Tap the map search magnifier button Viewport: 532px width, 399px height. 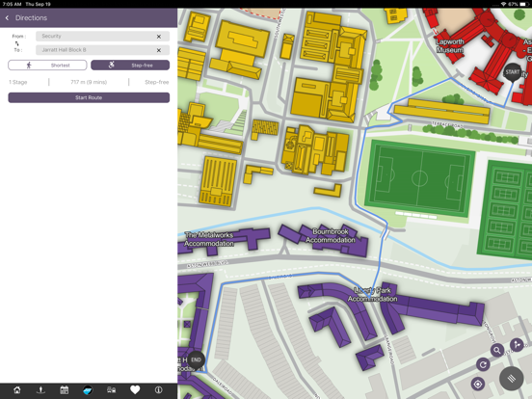(497, 350)
